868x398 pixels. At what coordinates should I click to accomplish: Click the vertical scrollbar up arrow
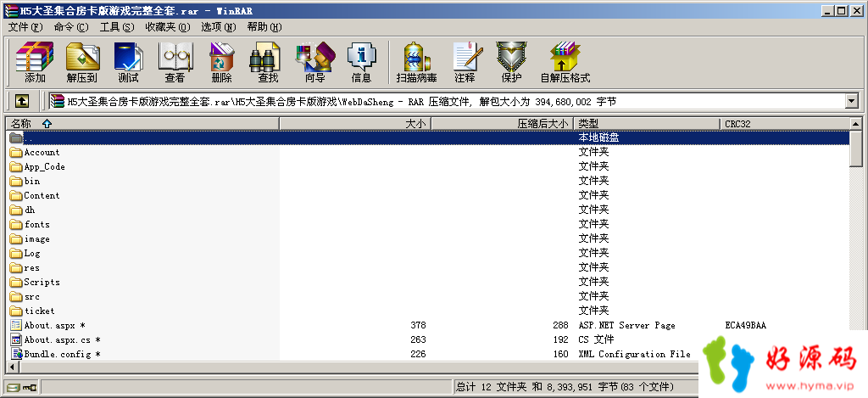pos(856,124)
